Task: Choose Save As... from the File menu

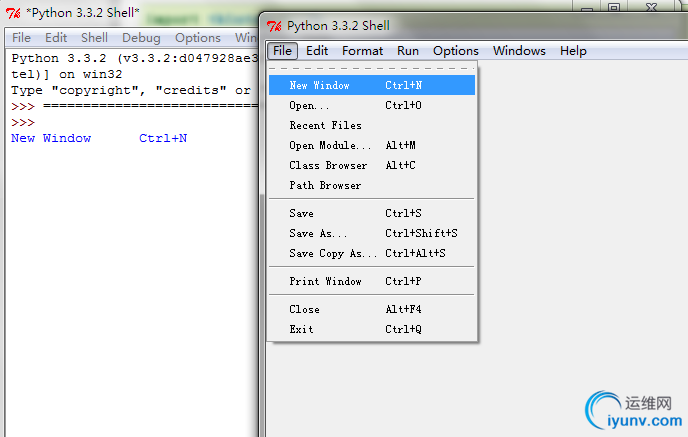Action: click(x=372, y=233)
